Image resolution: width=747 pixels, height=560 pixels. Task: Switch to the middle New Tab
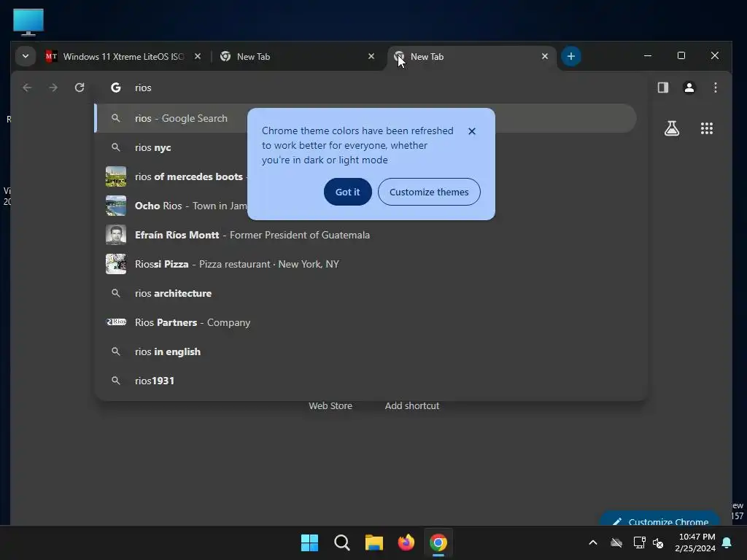(297, 56)
